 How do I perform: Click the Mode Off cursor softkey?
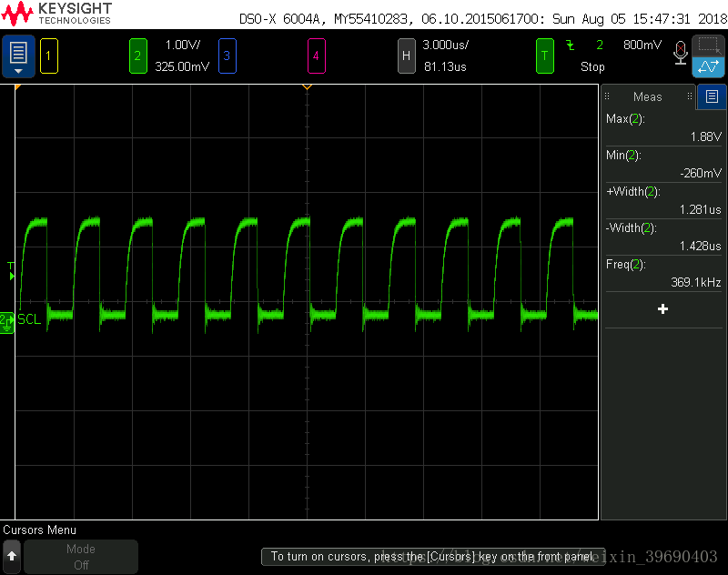(81, 557)
